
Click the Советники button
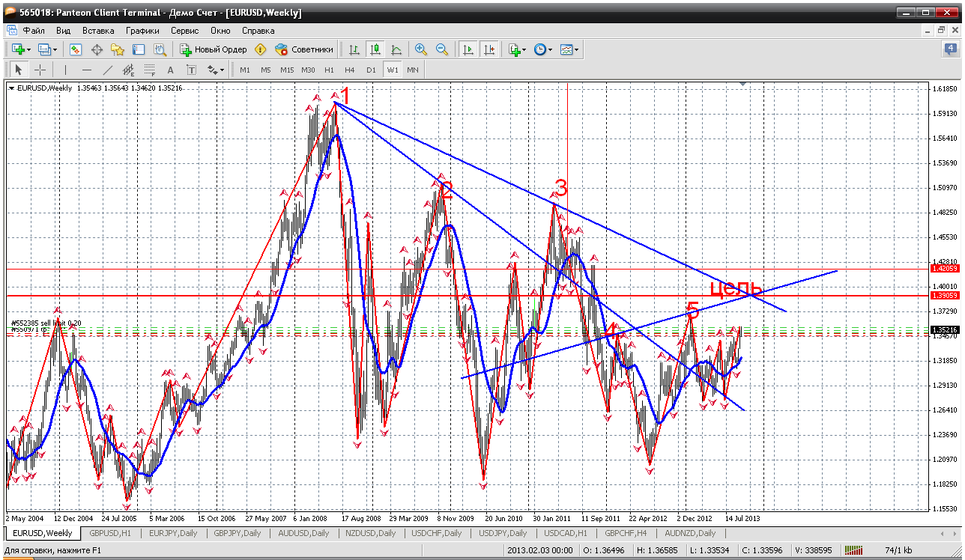pos(304,49)
